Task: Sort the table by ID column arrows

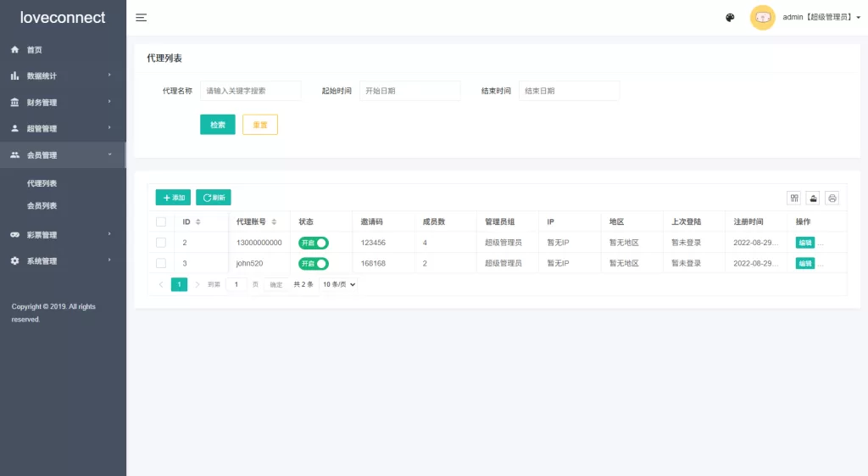Action: [x=198, y=221]
